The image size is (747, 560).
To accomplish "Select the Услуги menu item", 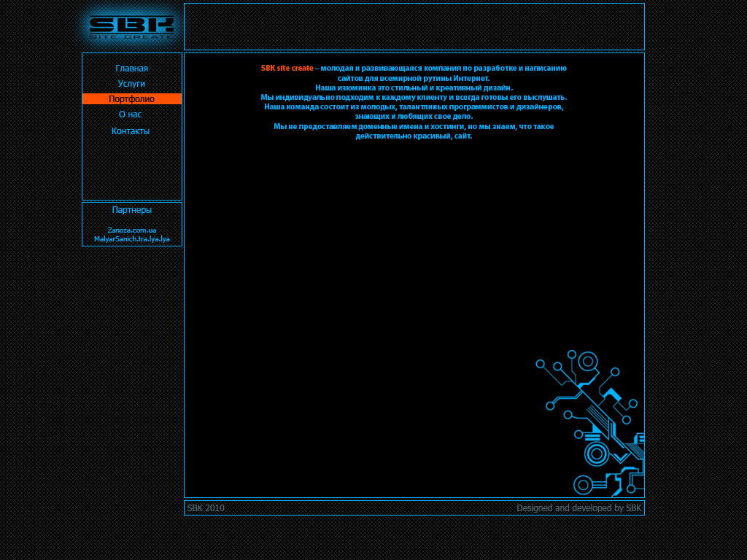I will (131, 83).
